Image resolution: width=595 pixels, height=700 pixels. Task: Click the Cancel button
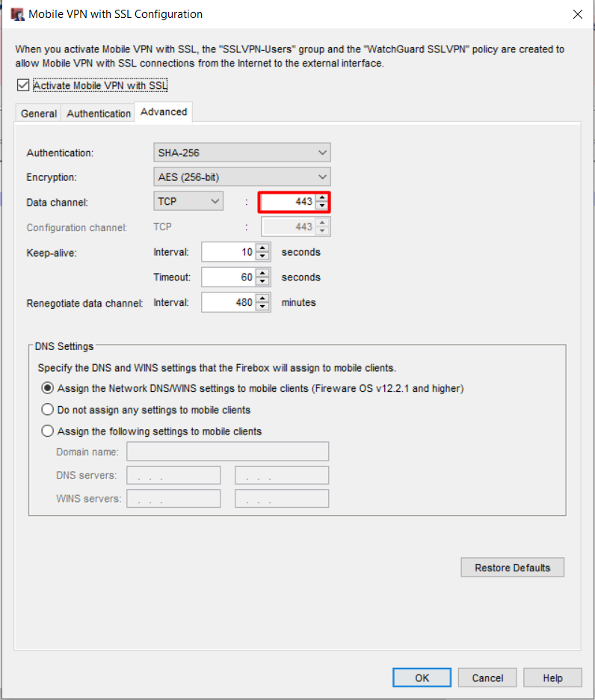coord(487,678)
